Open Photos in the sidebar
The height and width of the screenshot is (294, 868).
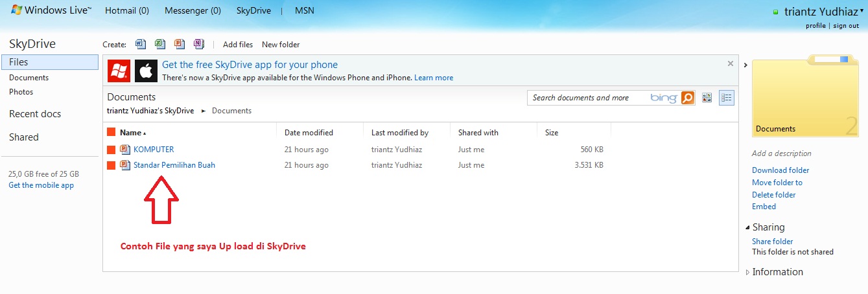pyautogui.click(x=21, y=92)
